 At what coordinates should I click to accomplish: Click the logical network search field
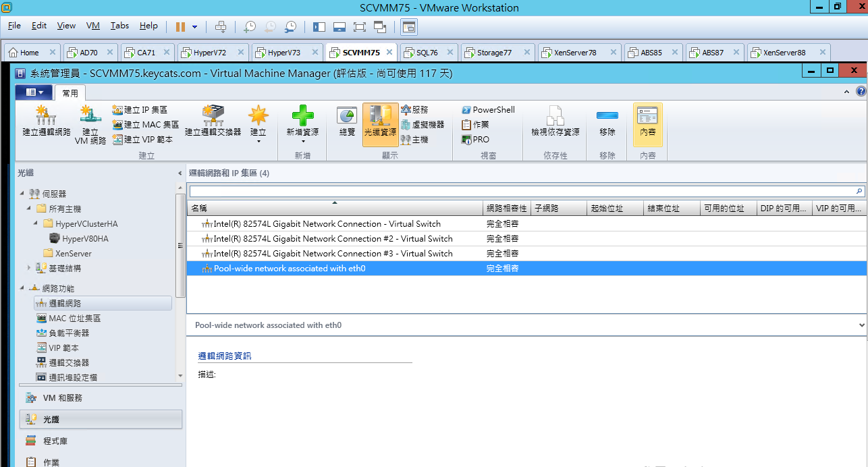coord(522,191)
